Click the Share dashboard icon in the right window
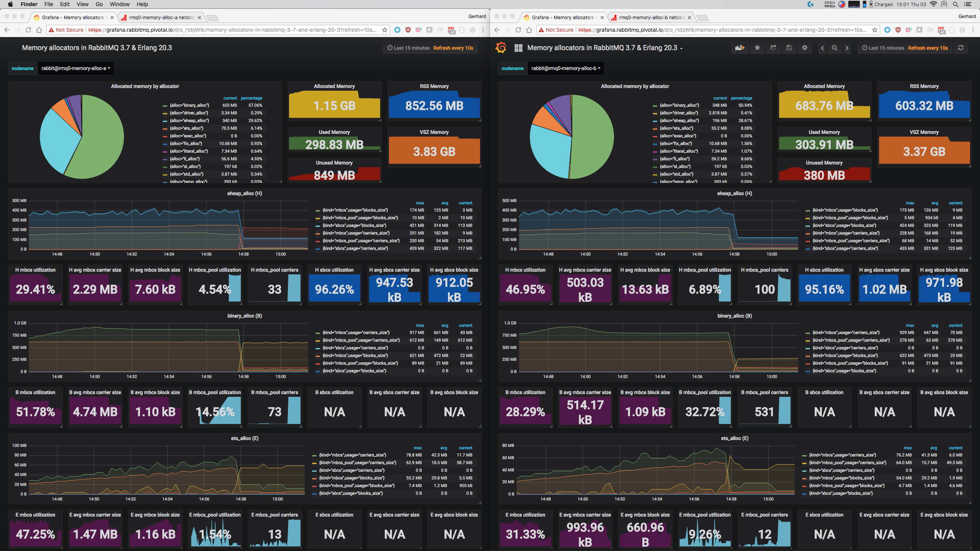 [773, 48]
